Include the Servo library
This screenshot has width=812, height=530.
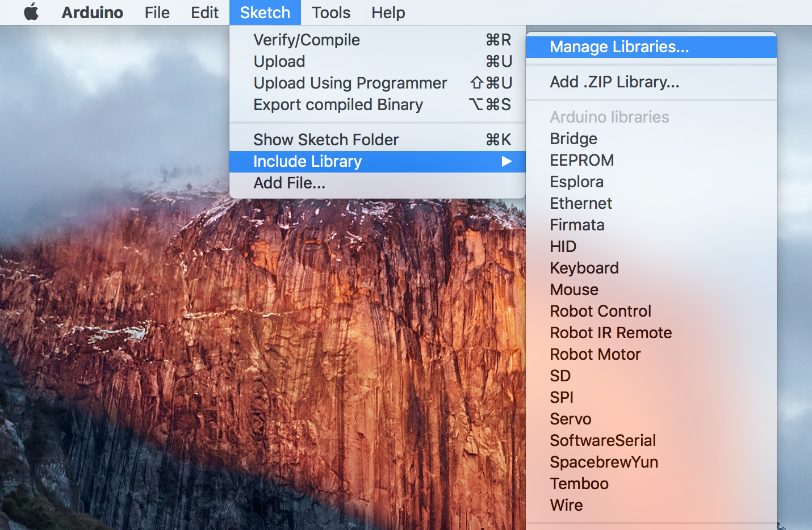[651, 419]
